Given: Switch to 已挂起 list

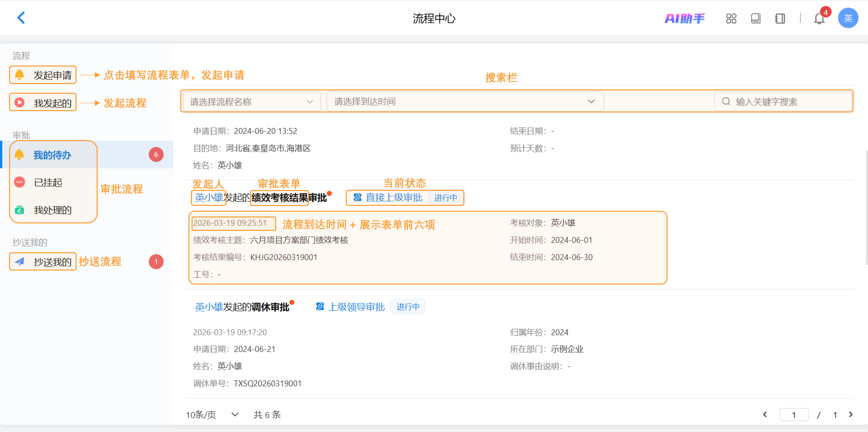Looking at the screenshot, I should [x=48, y=182].
